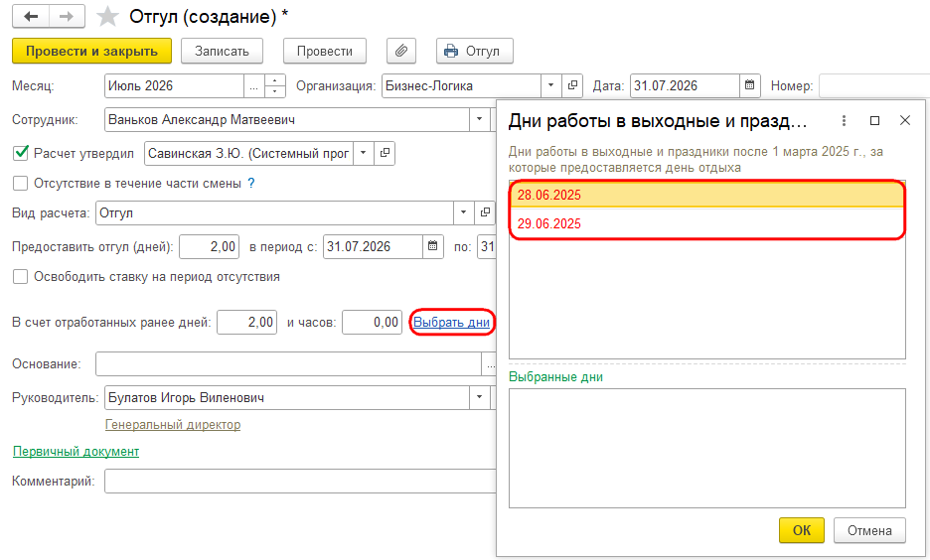Screen dimensions: 930x560
Task: Click the 'и часов' field showing 0,00
Action: tap(372, 323)
